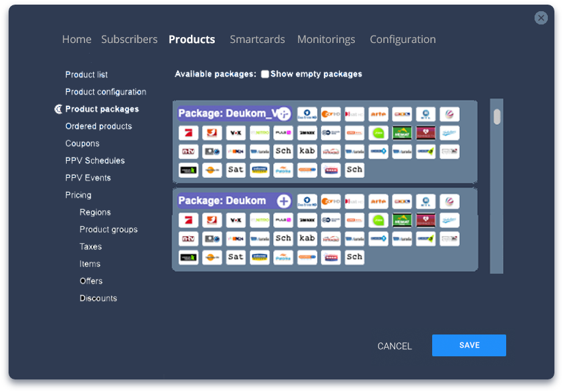This screenshot has width=563, height=392.
Task: Click the DMAX channel in Deukom_V package
Action: [x=307, y=133]
